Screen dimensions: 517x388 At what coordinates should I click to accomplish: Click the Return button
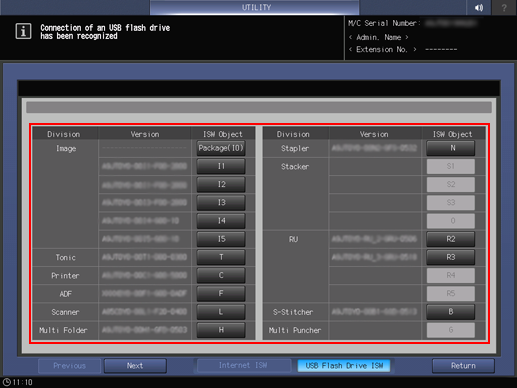point(463,366)
